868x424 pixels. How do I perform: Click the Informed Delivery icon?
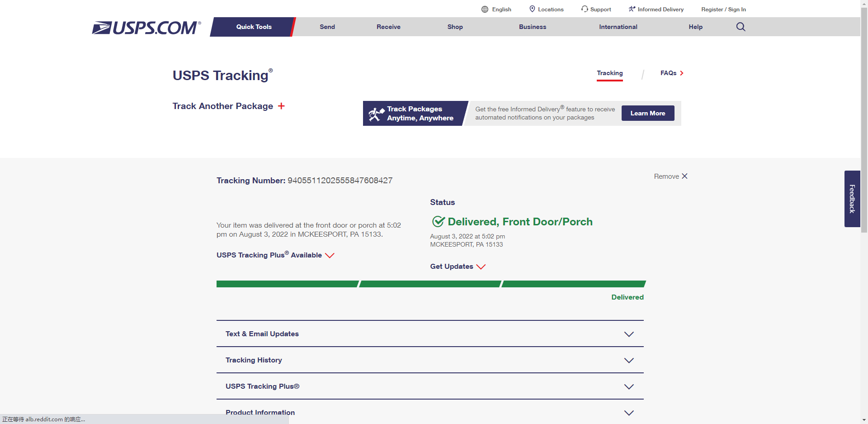tap(632, 9)
